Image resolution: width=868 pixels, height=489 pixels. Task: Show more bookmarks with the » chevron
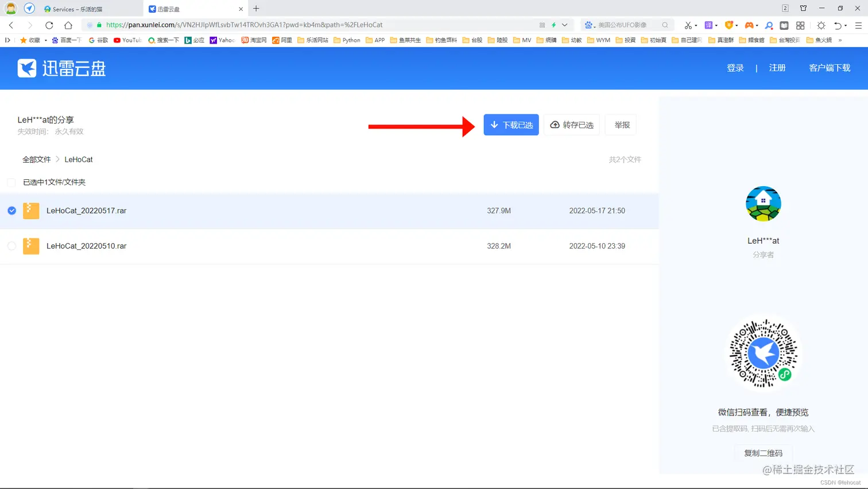[840, 40]
